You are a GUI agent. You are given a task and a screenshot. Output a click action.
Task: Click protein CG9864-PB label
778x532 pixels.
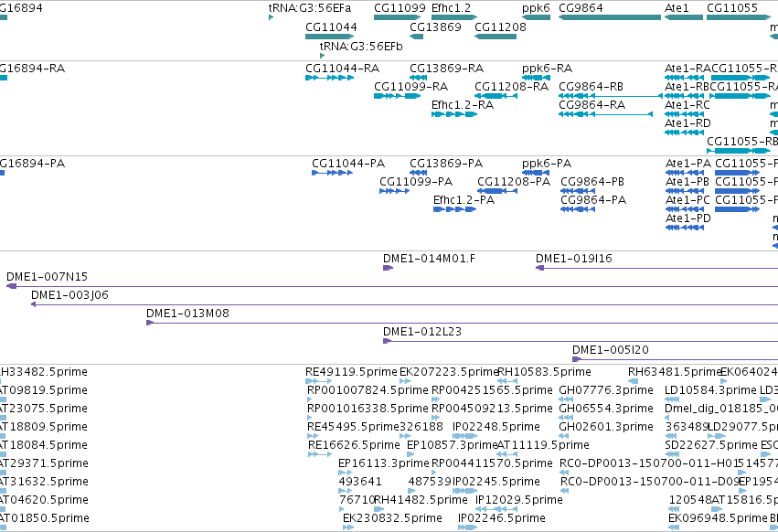click(x=592, y=182)
